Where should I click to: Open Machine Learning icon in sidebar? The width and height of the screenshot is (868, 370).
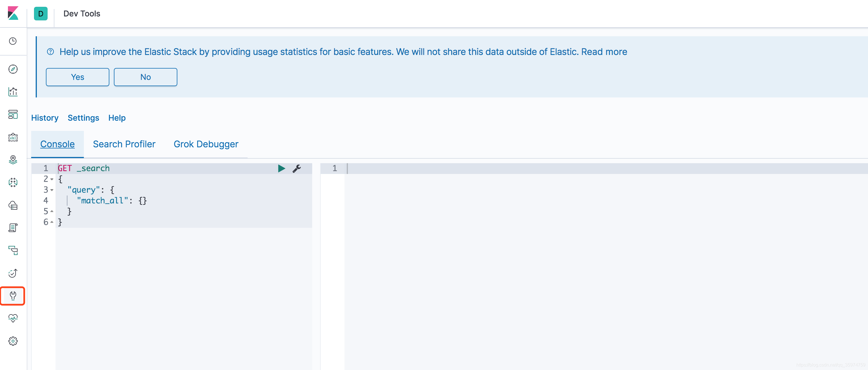13,183
